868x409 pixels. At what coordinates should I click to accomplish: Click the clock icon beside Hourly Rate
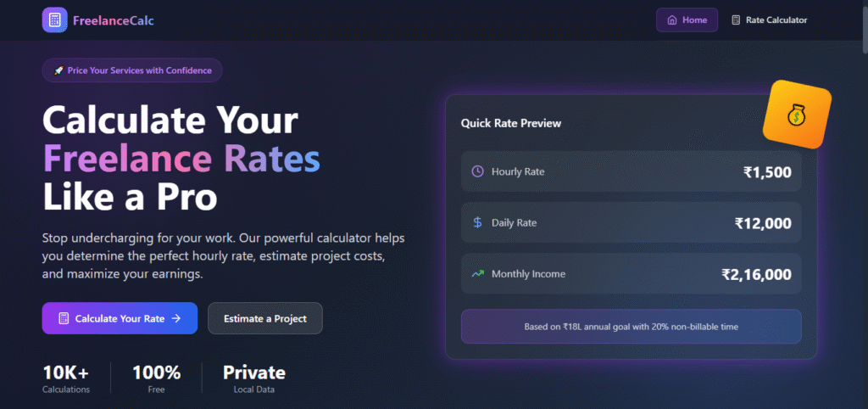pyautogui.click(x=477, y=171)
